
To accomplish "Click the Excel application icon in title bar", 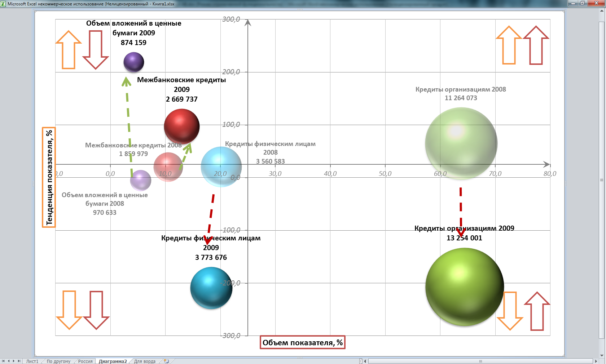I will 3,4.
